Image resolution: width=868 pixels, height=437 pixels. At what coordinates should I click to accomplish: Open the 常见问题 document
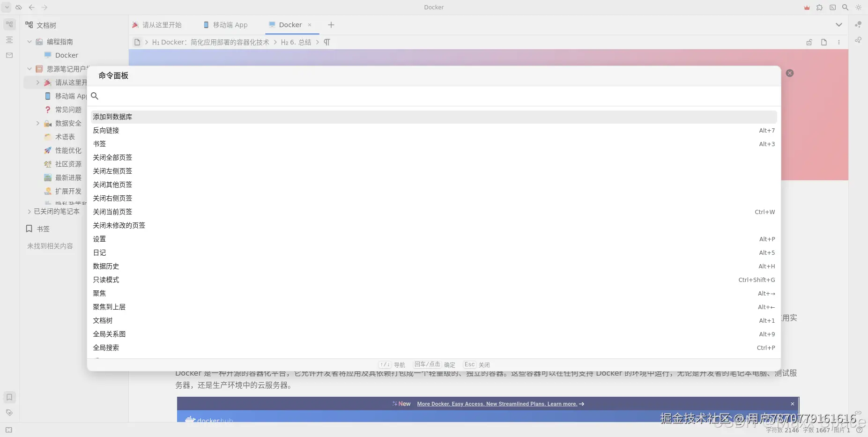[68, 110]
